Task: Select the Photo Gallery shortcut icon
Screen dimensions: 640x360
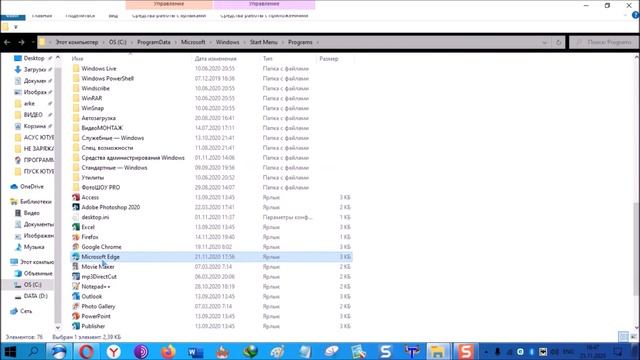Action: pos(76,306)
